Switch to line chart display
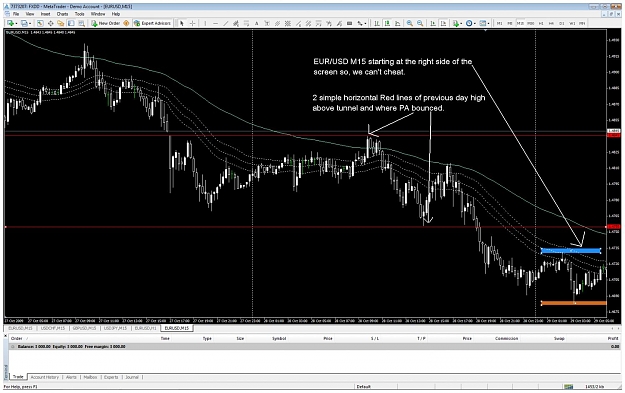The height and width of the screenshot is (393, 625). click(398, 23)
